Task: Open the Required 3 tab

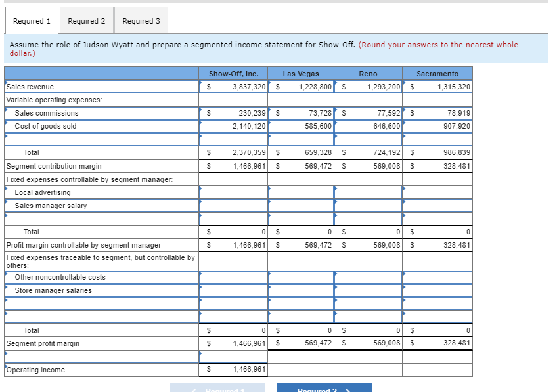Action: 141,20
